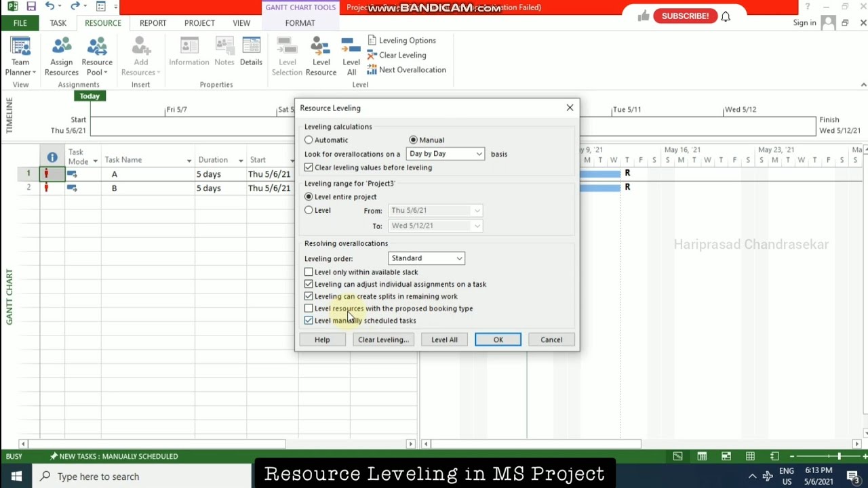This screenshot has height=488, width=868.
Task: Open resource Notes
Action: pos(224,53)
